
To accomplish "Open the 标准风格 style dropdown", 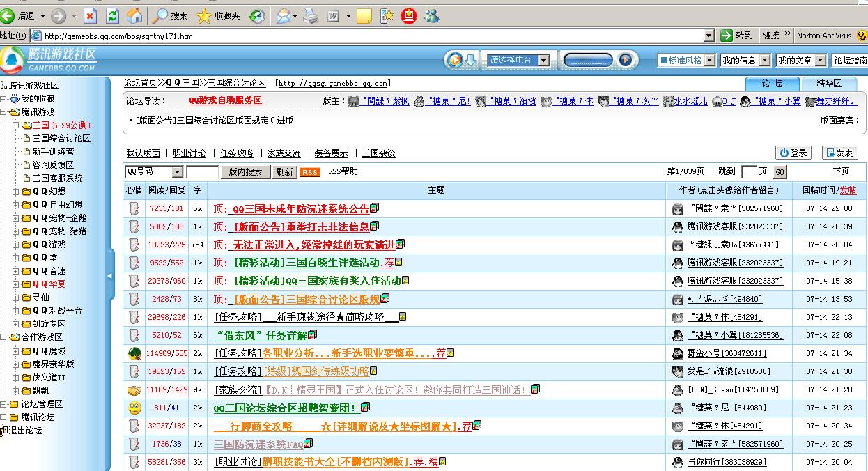I will click(708, 61).
